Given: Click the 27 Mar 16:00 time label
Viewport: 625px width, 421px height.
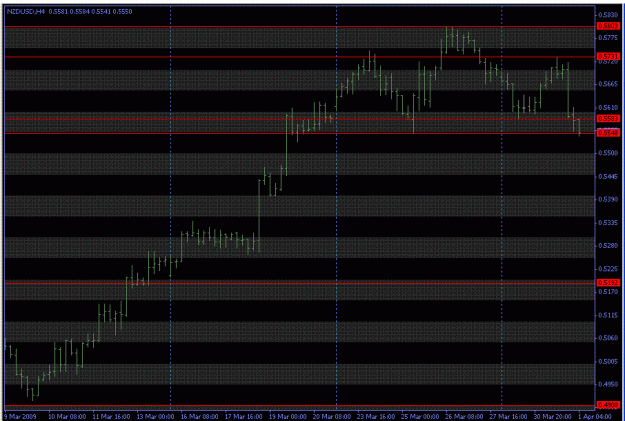Looking at the screenshot, I should [509, 417].
